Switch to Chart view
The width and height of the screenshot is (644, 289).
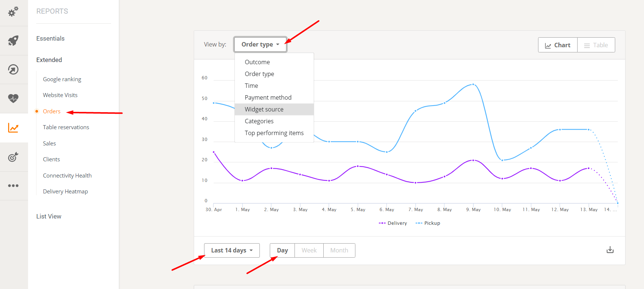coord(558,45)
